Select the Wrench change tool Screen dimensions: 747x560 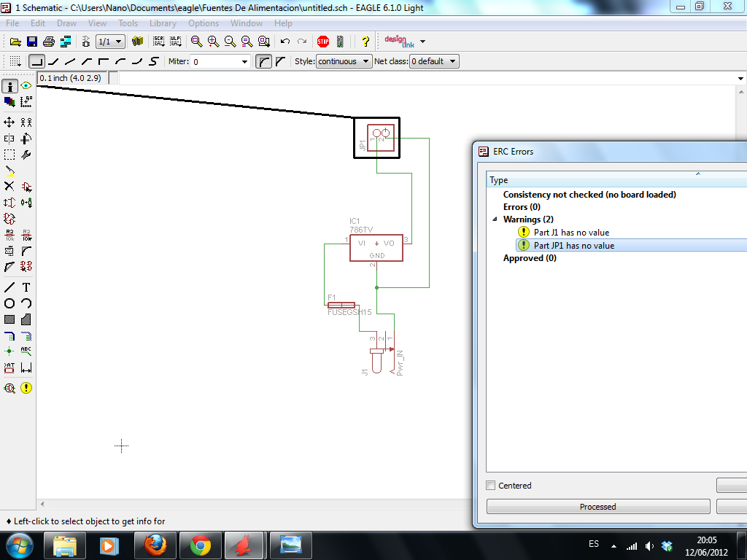(x=26, y=155)
